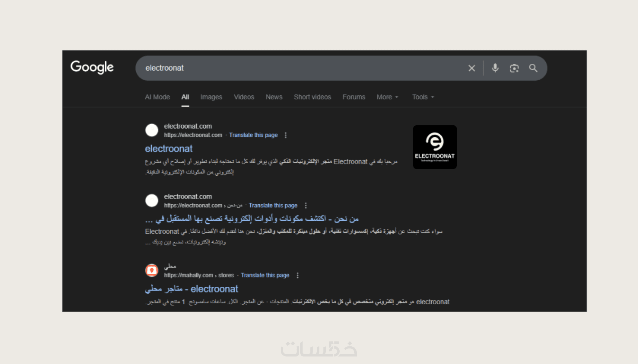Open the News tab
Image resolution: width=638 pixels, height=364 pixels.
(274, 97)
